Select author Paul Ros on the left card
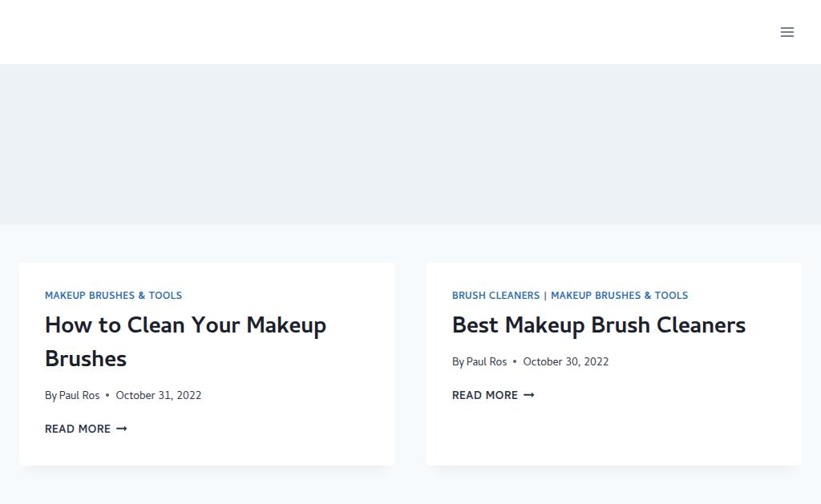Viewport: 821px width, 504px height. (x=79, y=395)
